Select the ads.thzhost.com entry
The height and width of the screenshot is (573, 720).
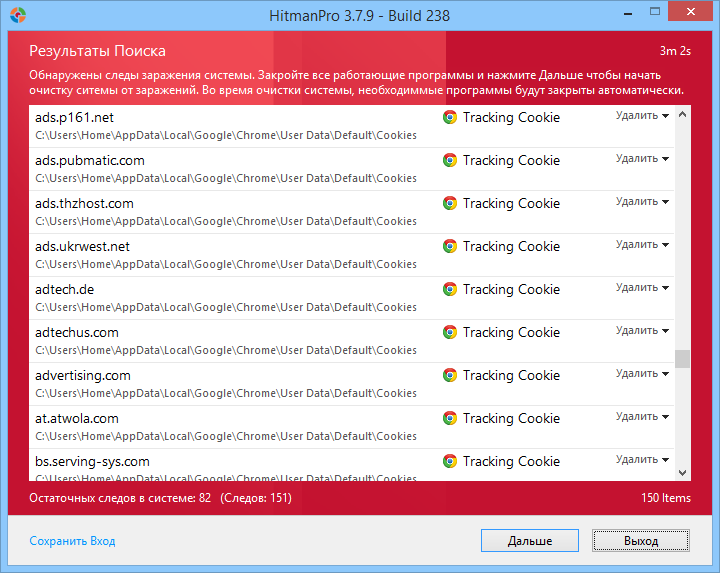coord(351,212)
